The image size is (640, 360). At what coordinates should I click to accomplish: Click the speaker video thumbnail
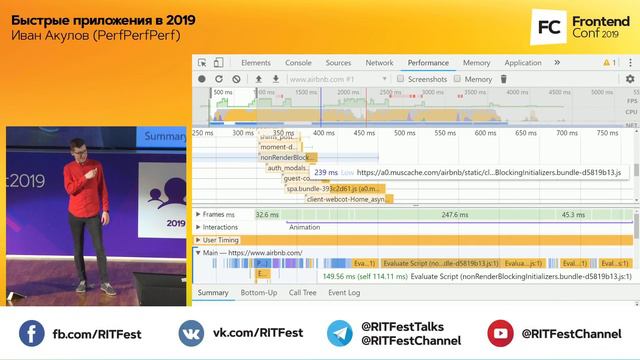point(96,216)
